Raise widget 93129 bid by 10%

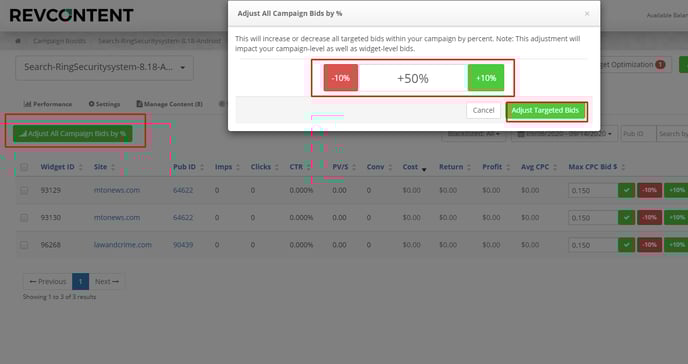tap(676, 190)
